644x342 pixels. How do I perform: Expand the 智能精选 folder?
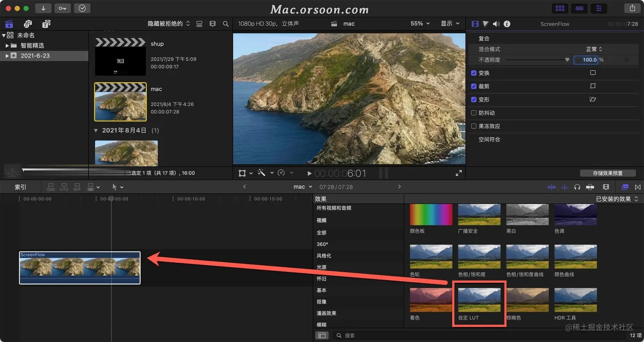tap(7, 45)
